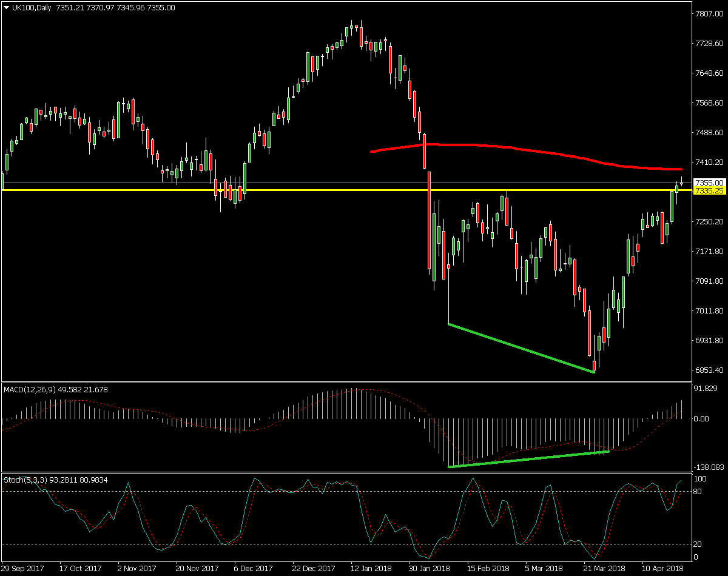Screen dimensions: 728x576
Task: Click the small triangle before UK100,Daily
Action: (x=6, y=8)
